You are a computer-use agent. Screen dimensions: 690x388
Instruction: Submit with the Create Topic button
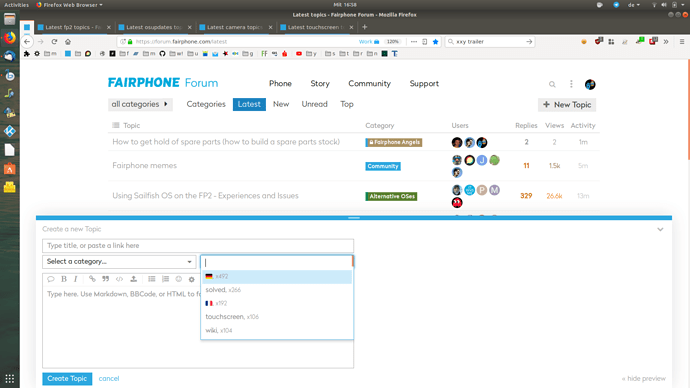[67, 379]
